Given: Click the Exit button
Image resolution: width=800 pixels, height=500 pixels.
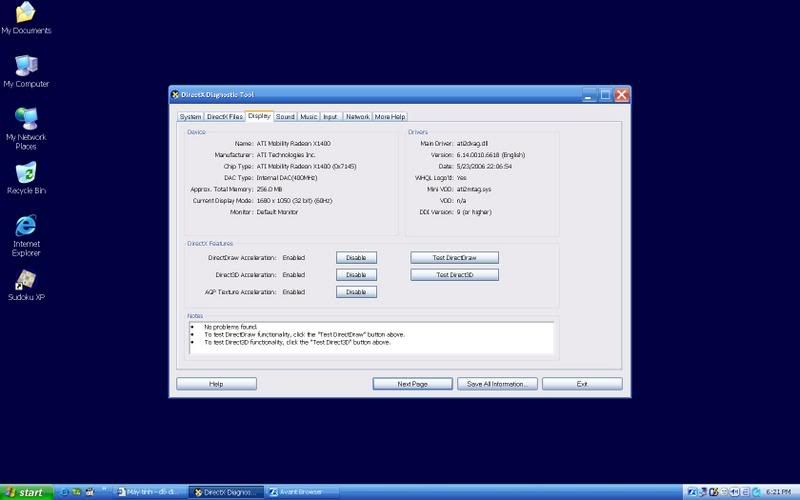Looking at the screenshot, I should pyautogui.click(x=582, y=384).
